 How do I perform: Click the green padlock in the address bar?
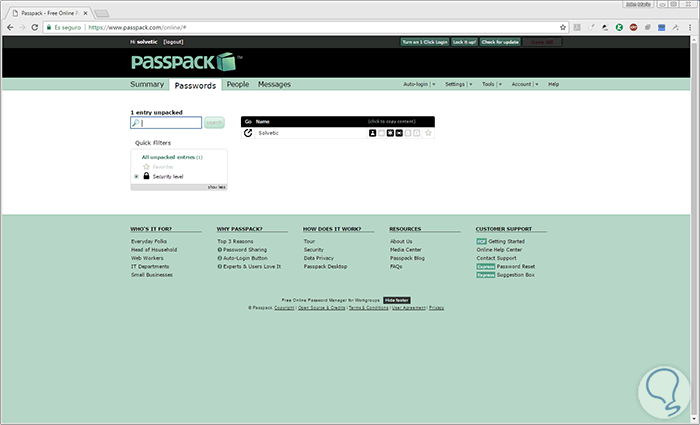(x=49, y=27)
